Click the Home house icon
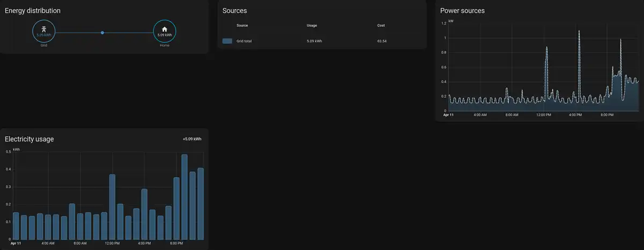Image resolution: width=644 pixels, height=250 pixels. click(x=164, y=30)
